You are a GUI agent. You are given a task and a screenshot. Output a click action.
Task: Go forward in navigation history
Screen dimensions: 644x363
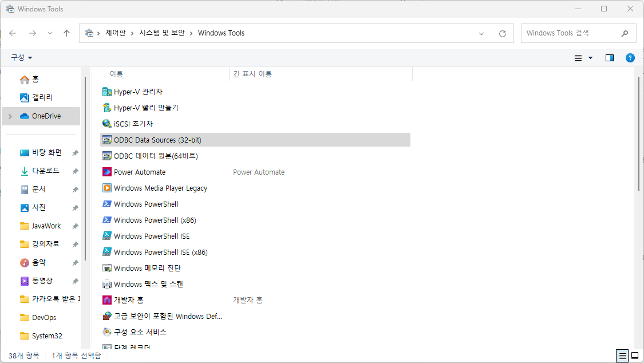tap(33, 33)
